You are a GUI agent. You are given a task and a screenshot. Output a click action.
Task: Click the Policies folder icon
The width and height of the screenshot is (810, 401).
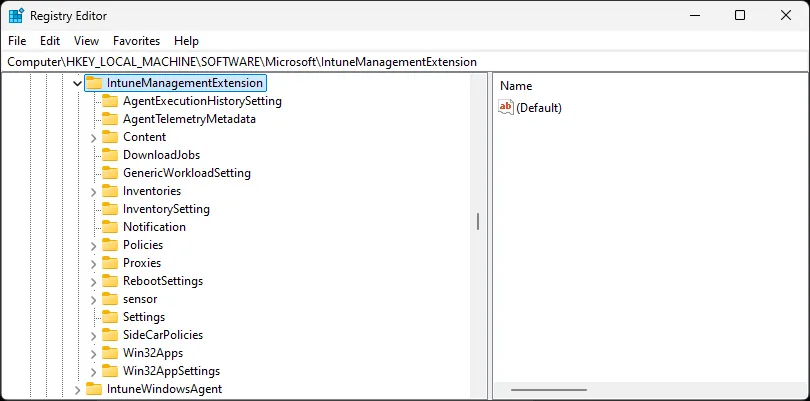pyautogui.click(x=110, y=245)
